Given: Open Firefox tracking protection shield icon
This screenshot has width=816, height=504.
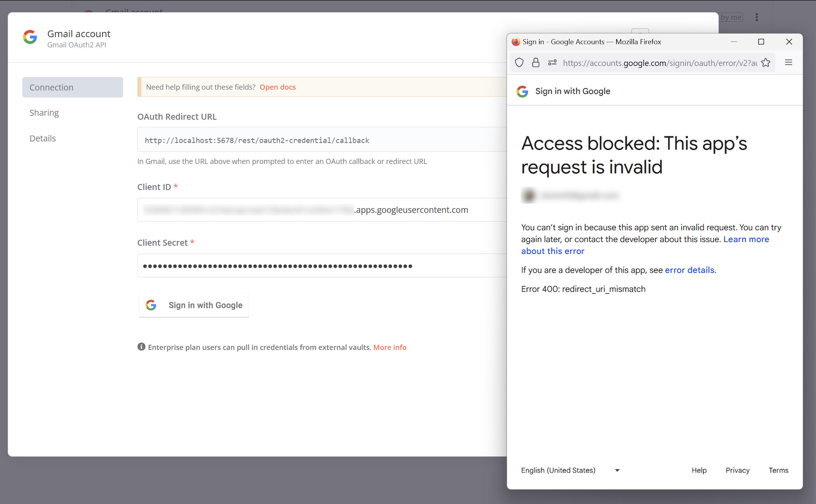Looking at the screenshot, I should click(x=519, y=63).
